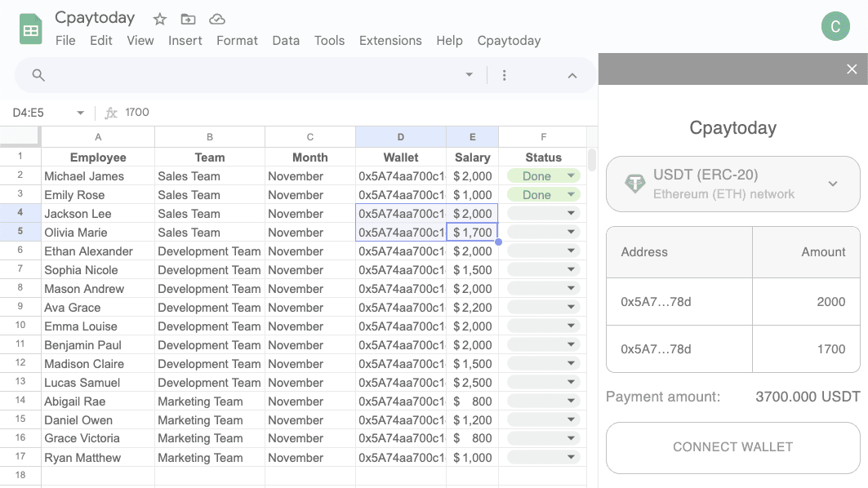Open the Tools menu
The height and width of the screenshot is (488, 868).
[x=329, y=40]
